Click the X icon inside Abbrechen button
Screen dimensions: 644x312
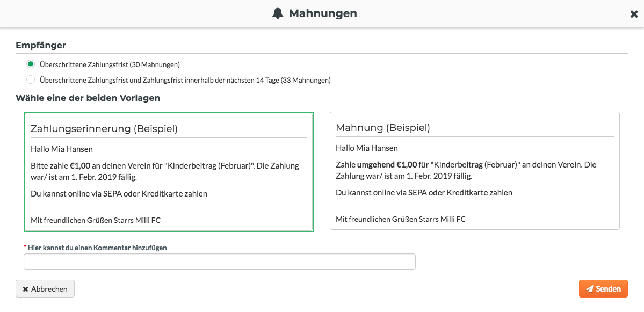(25, 289)
